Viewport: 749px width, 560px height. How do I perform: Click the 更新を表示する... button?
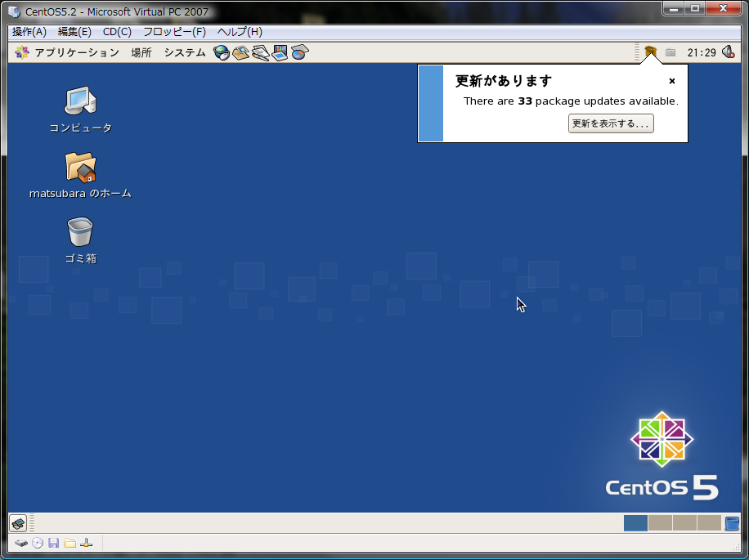611,123
